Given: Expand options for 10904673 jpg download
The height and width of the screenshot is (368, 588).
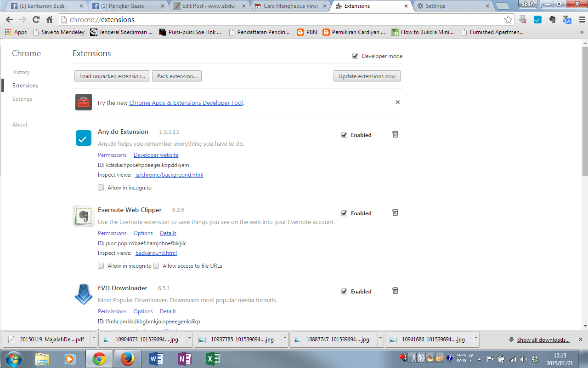Looking at the screenshot, I should (x=189, y=339).
